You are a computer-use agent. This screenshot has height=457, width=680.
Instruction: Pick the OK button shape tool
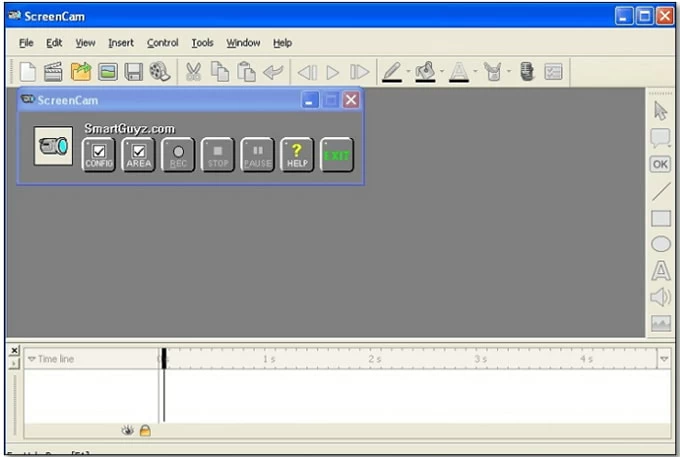coord(660,164)
